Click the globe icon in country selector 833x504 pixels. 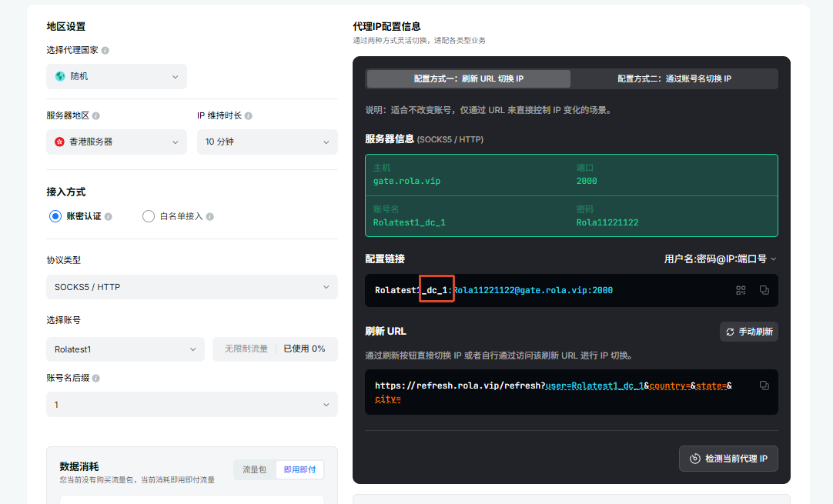point(60,76)
